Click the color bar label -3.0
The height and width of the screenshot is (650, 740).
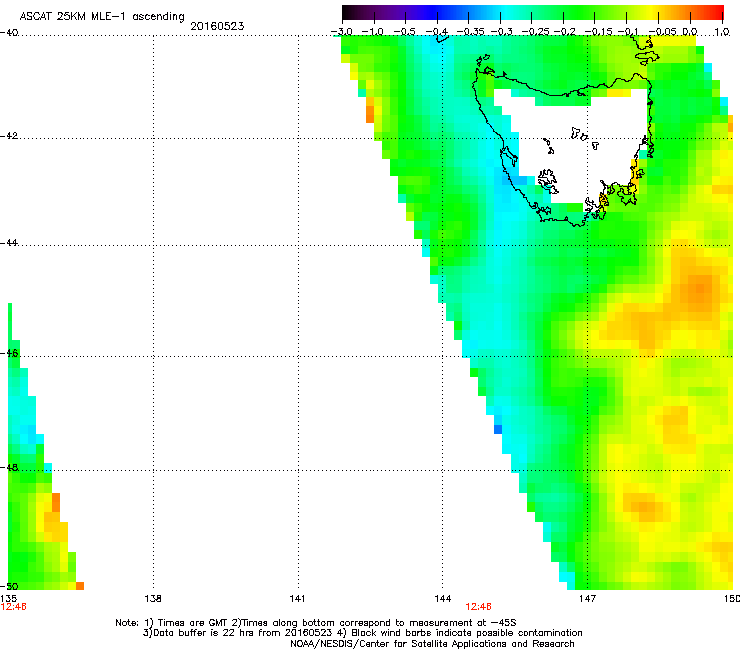pos(341,32)
